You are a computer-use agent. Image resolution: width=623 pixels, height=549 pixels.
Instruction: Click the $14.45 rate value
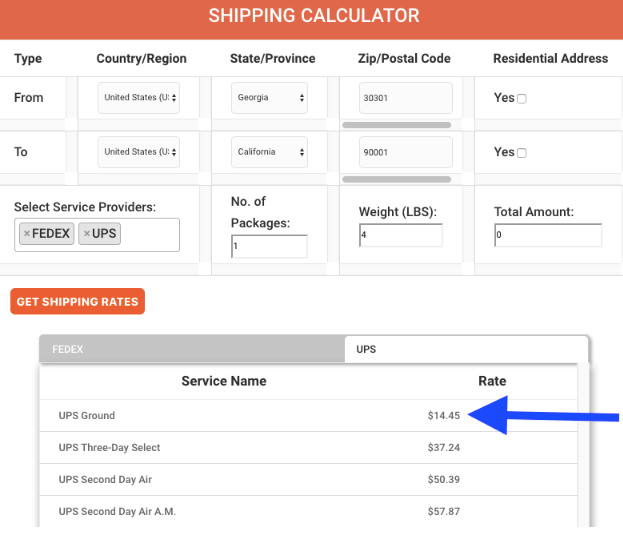point(444,416)
